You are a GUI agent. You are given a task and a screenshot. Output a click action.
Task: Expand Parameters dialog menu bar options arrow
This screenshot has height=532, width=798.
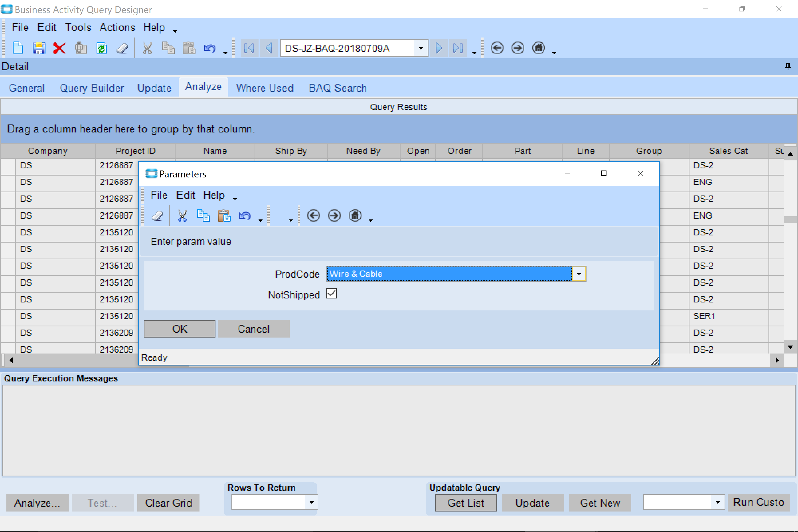(235, 199)
